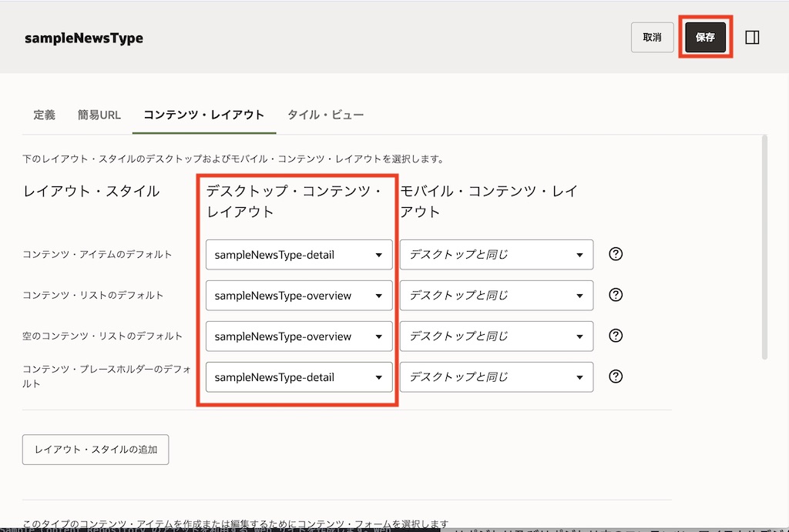Viewport: 789px width, 532px height.
Task: Expand mobile layout dropdown for コンテンツ・リストのデフォルト
Action: [496, 296]
